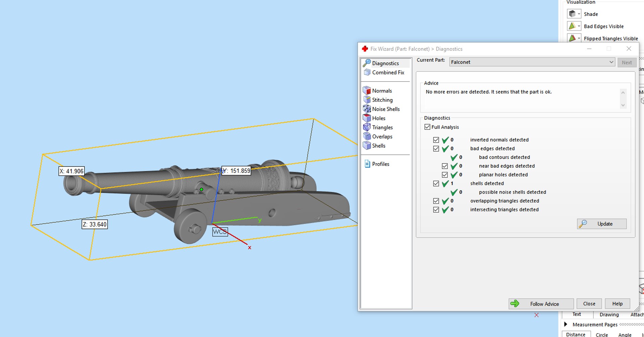Toggle the near bad edges detected checkbox

click(x=445, y=166)
